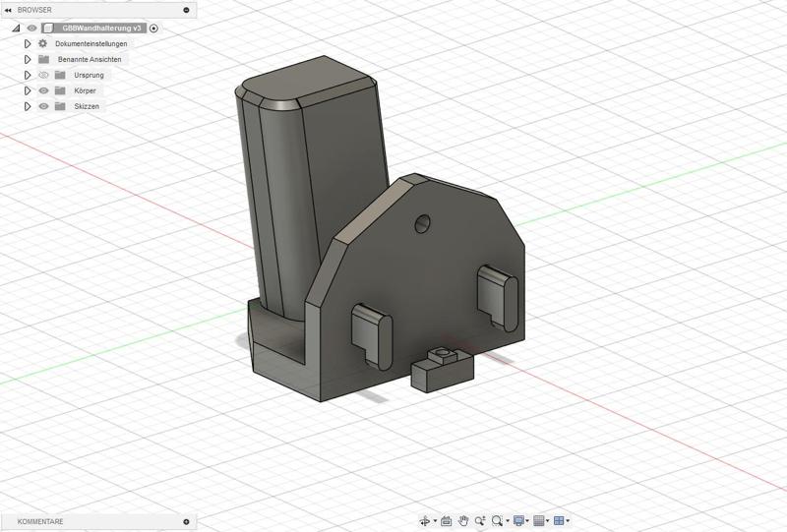This screenshot has width=787, height=532.
Task: Open the Zoom Fit dropdown arrow
Action: point(508,521)
